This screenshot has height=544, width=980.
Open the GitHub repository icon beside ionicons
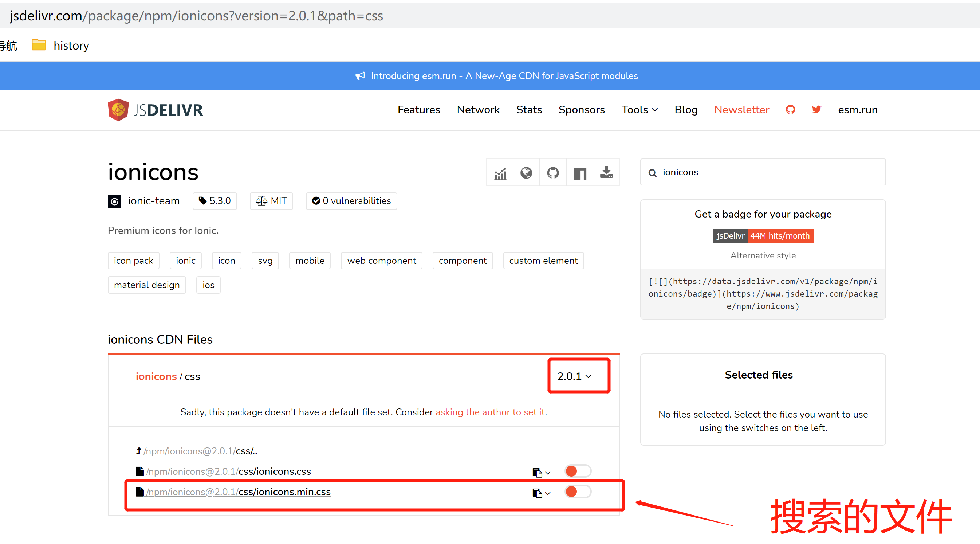tap(553, 173)
